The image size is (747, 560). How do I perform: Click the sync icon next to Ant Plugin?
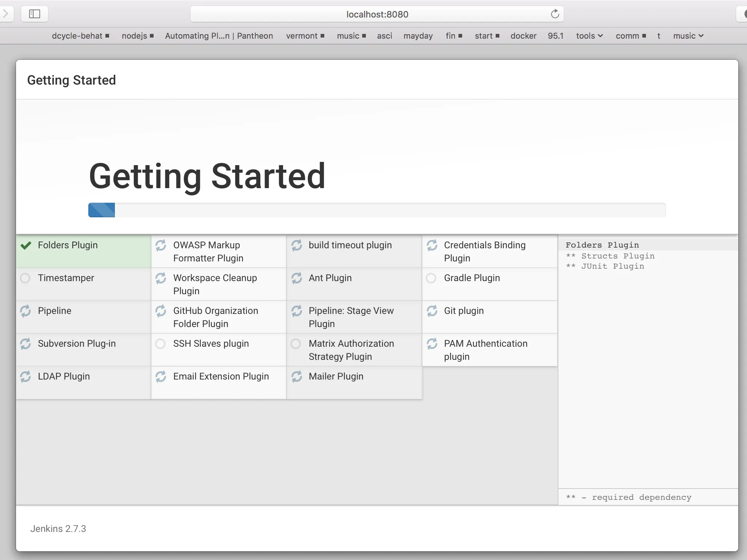tap(297, 278)
